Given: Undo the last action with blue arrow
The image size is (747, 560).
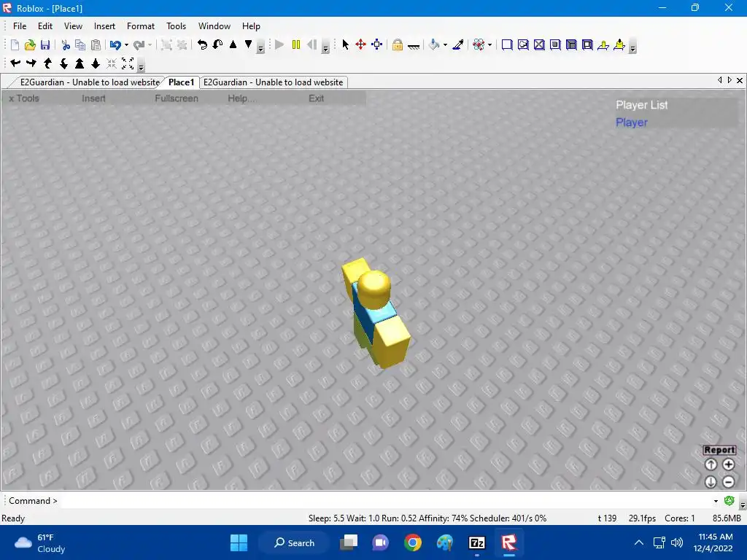Looking at the screenshot, I should tap(115, 44).
